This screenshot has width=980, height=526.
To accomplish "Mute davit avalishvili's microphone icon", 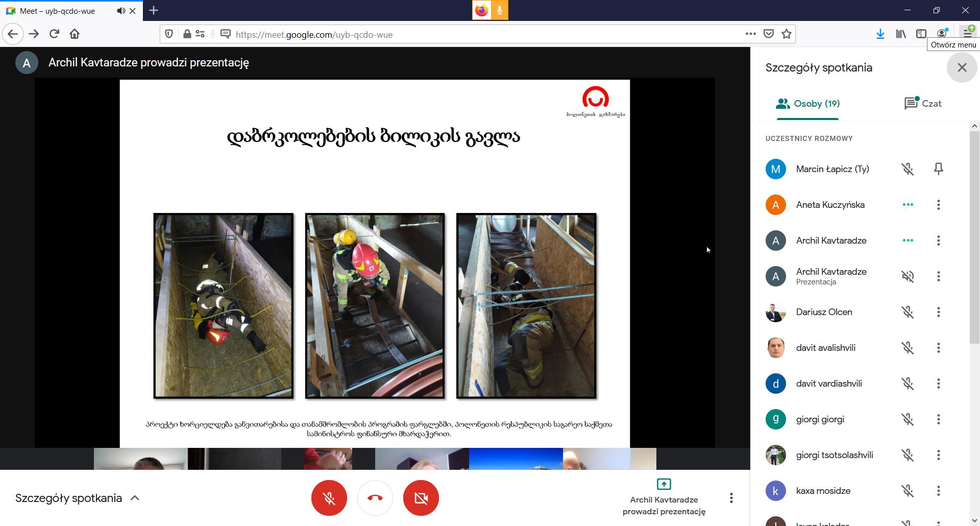I will tap(908, 348).
